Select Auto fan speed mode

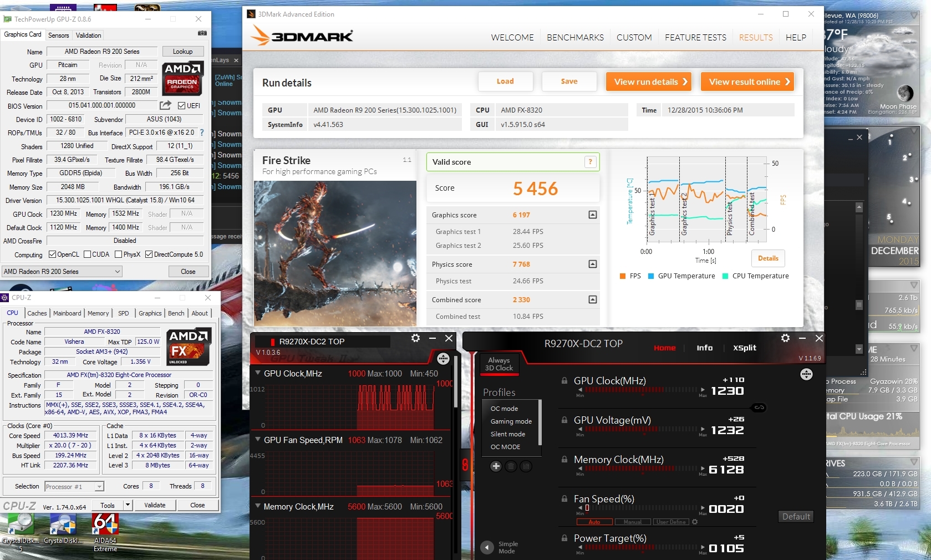[x=594, y=522]
